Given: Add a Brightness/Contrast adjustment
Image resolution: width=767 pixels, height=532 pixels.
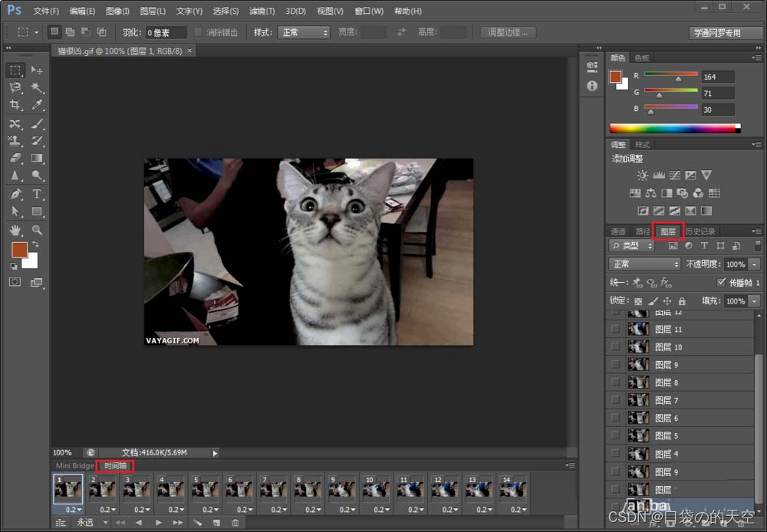Looking at the screenshot, I should (x=642, y=175).
